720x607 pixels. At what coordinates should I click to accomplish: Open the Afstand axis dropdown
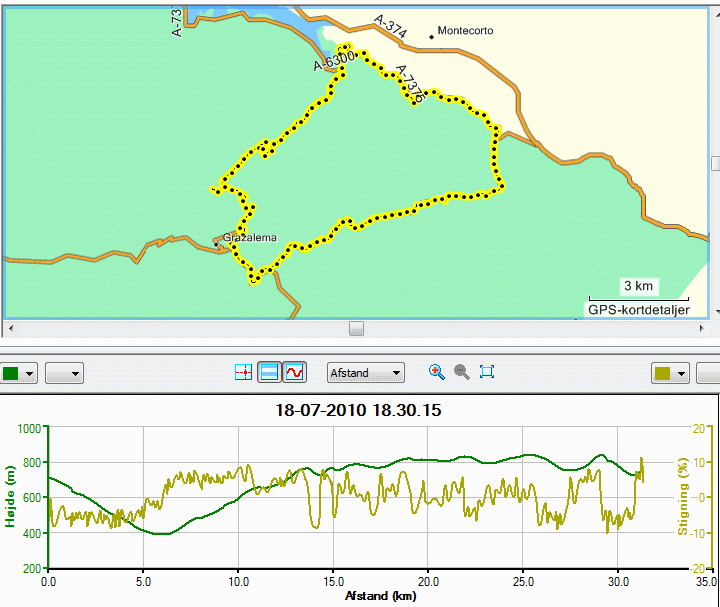click(x=366, y=373)
